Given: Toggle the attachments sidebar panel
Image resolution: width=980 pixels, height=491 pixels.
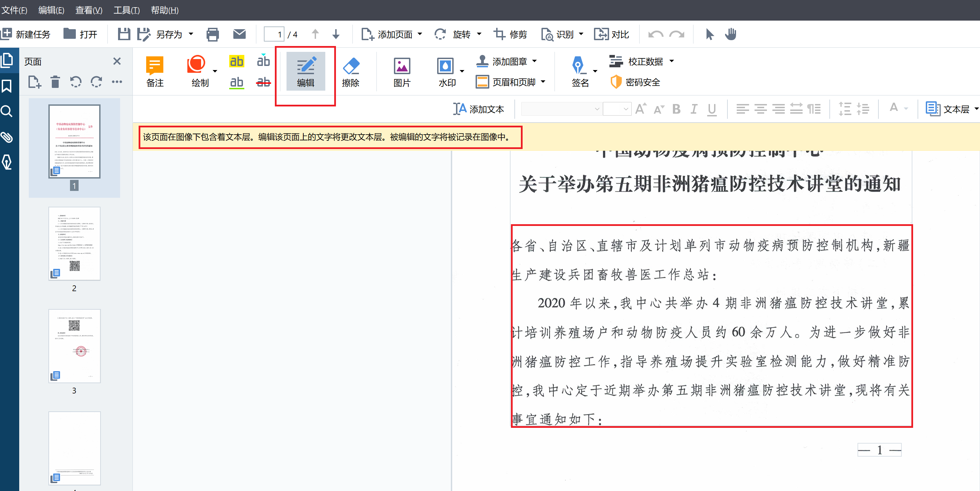Looking at the screenshot, I should 7,137.
